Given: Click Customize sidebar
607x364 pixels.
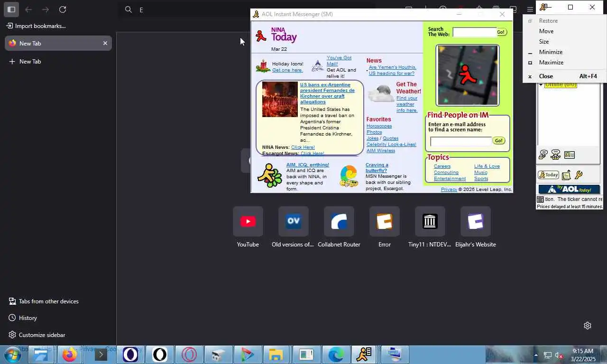Looking at the screenshot, I should coord(37,335).
